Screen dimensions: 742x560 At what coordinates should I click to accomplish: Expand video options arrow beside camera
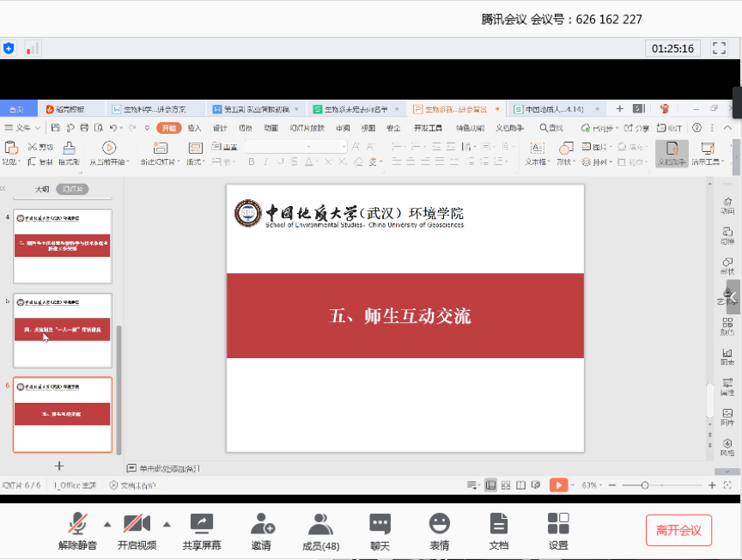click(167, 524)
